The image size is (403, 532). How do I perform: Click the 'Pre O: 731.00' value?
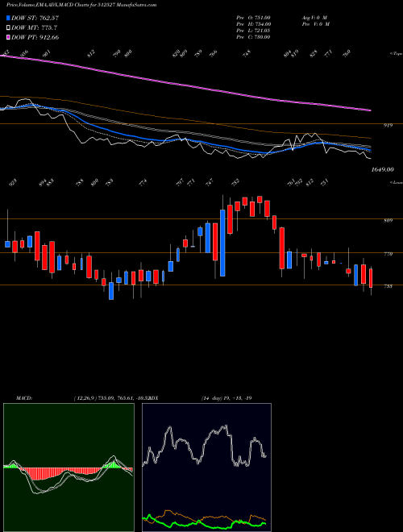pyautogui.click(x=253, y=18)
